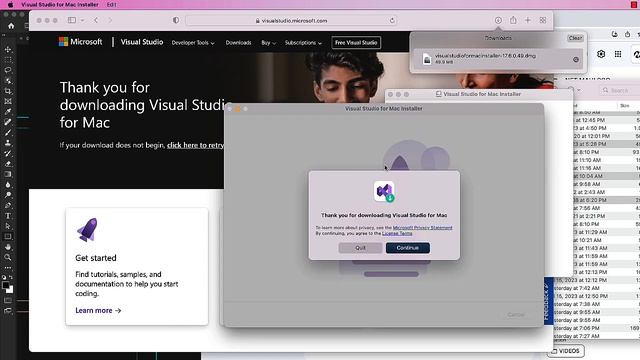Click the Safari share icon
Image resolution: width=640 pixels, height=360 pixels.
coord(513,20)
